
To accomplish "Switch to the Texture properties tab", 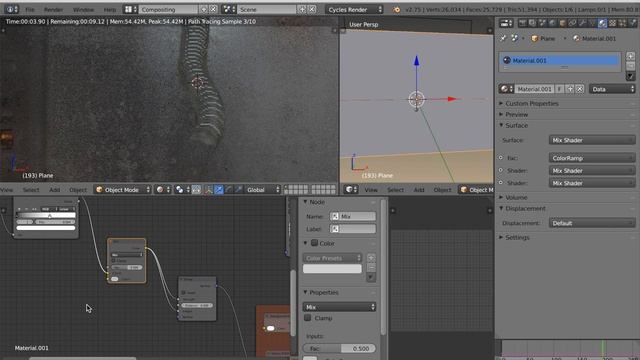I will pyautogui.click(x=612, y=24).
